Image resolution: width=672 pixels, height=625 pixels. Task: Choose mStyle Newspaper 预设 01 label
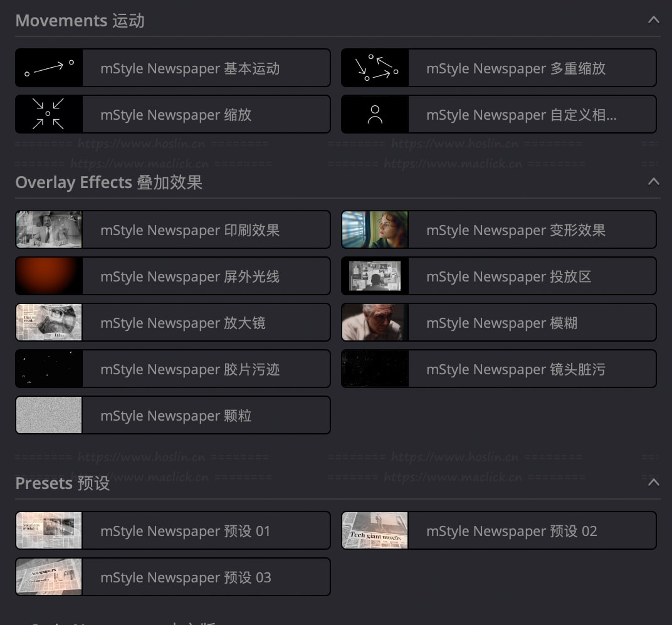coord(186,531)
